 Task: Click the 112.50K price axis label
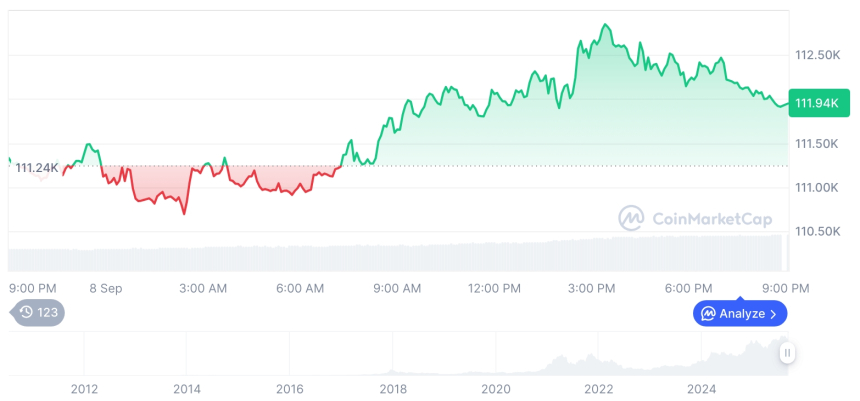(x=816, y=55)
